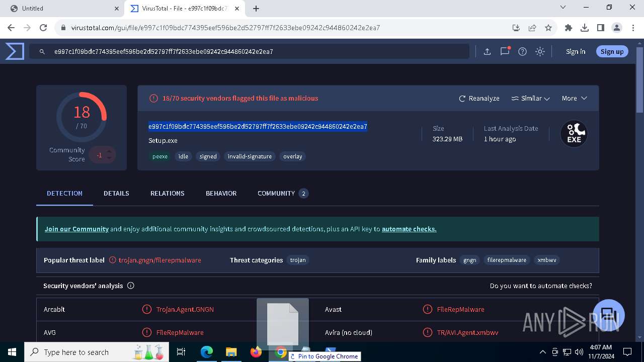Switch to the RELATIONS tab
The image size is (644, 362).
(x=167, y=193)
